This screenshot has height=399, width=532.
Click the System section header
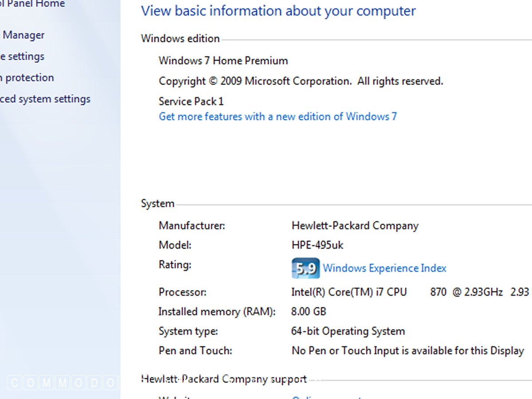tap(158, 204)
